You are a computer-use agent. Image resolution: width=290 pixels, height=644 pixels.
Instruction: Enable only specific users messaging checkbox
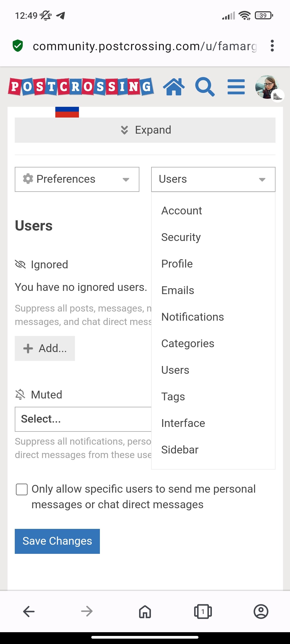click(22, 489)
